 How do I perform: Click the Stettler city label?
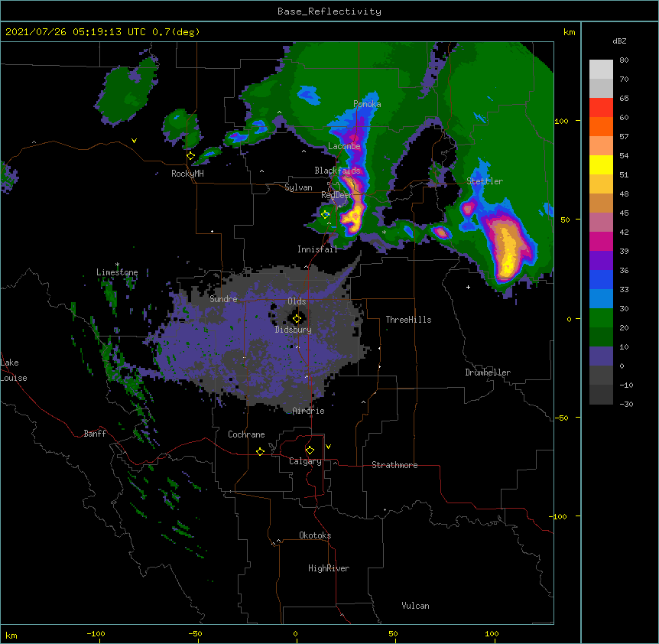pyautogui.click(x=485, y=181)
